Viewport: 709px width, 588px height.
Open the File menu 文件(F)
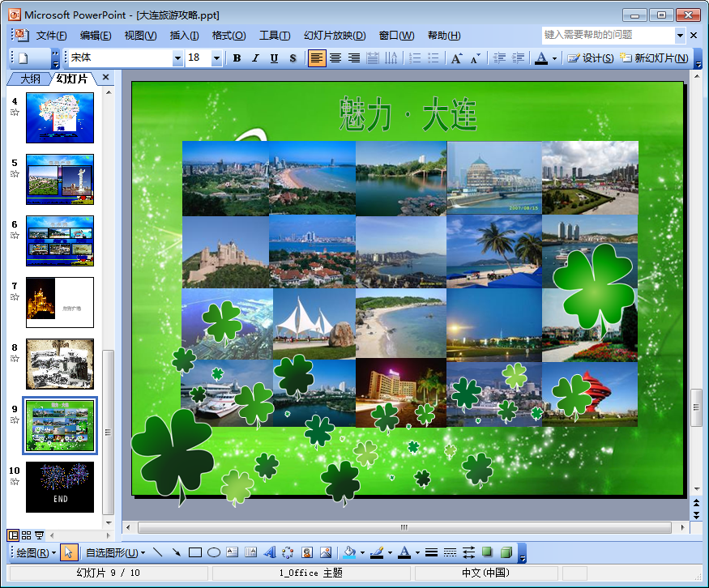(51, 36)
